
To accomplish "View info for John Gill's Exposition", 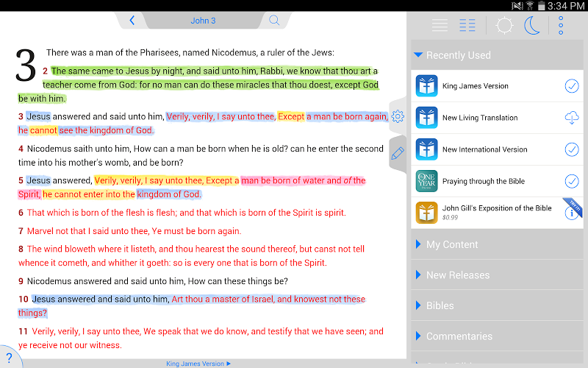I will [571, 213].
